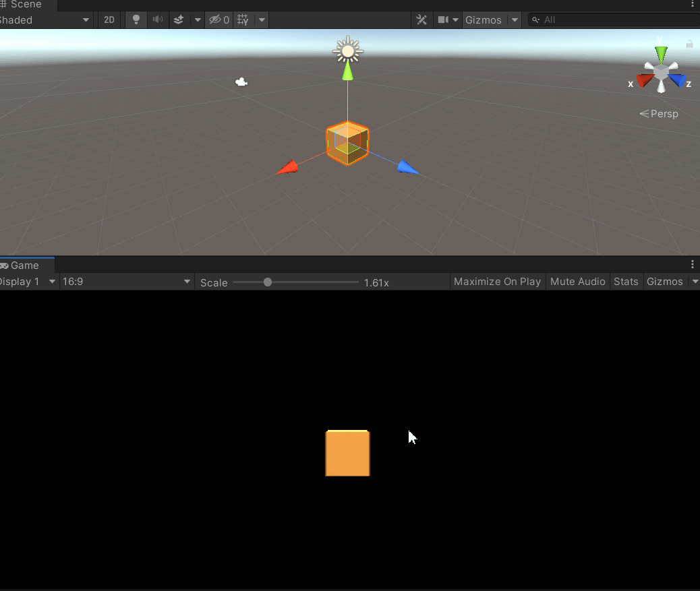The width and height of the screenshot is (700, 591).
Task: Click the effects star icon in Scene toolbar
Action: pos(177,20)
